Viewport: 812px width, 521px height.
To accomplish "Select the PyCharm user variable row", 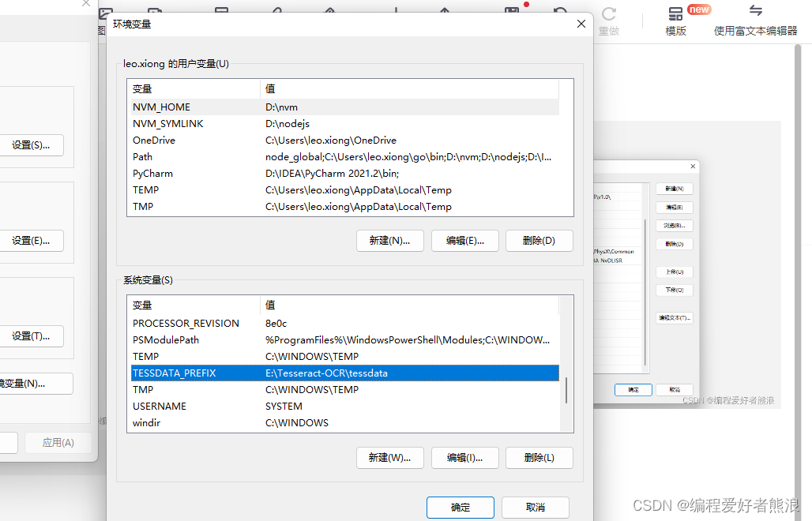I will 345,174.
